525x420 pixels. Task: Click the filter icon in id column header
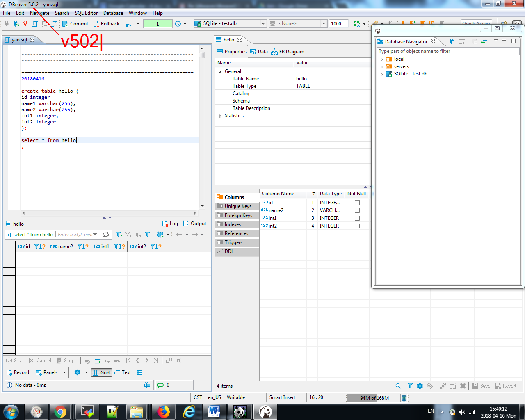[37, 247]
